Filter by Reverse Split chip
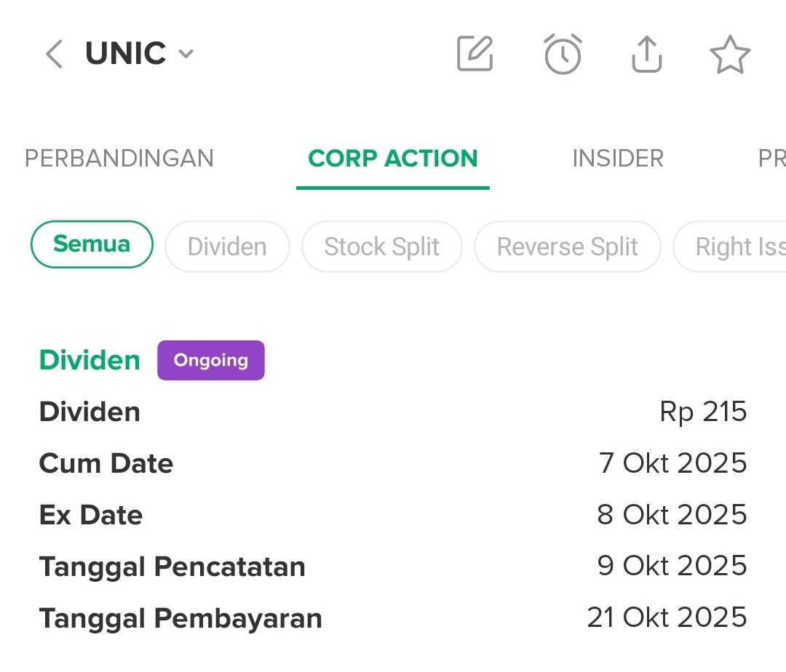Viewport: 786px width, 672px height. pyautogui.click(x=567, y=247)
